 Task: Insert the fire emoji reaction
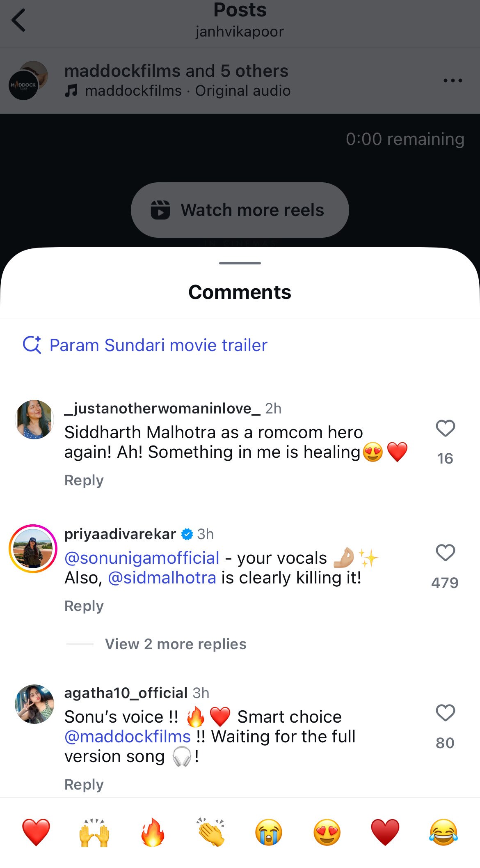153,833
